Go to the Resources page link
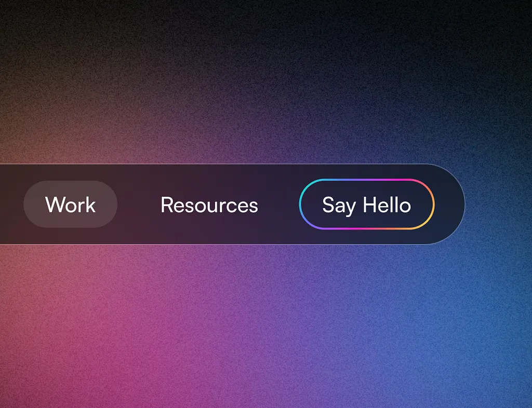Screen dimensions: 532x408 tap(209, 205)
